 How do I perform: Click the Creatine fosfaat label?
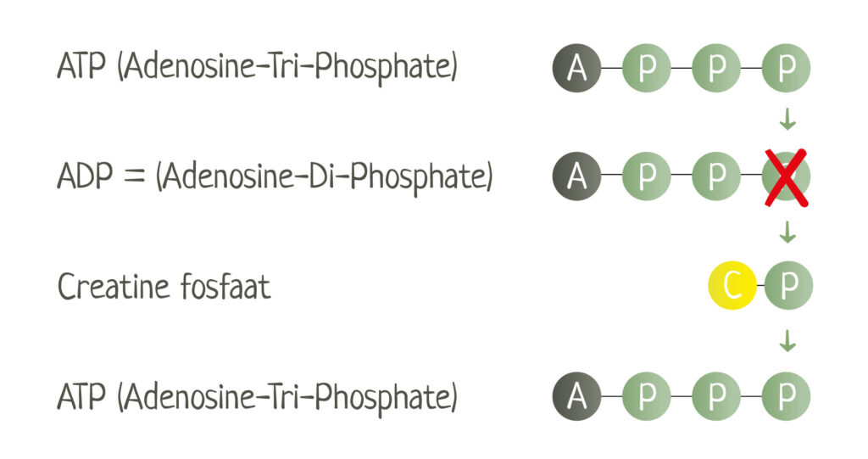(x=164, y=287)
